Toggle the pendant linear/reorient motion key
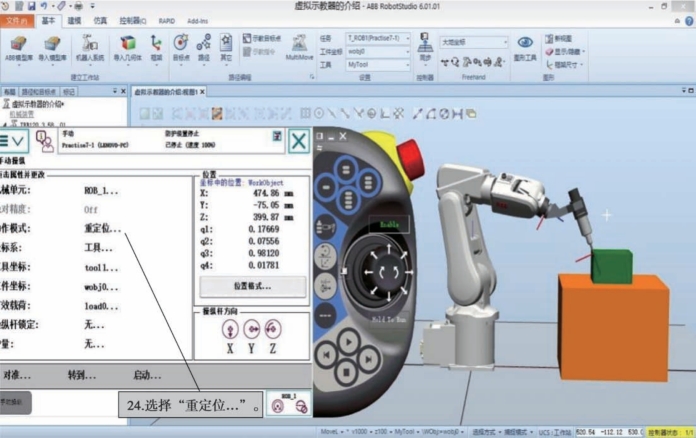Viewport: 696px width, 438px height. [x=325, y=256]
